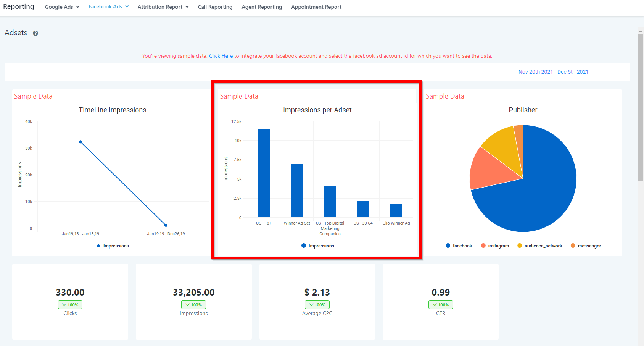The width and height of the screenshot is (644, 346).
Task: Click the 100% badge under CTR
Action: point(441,305)
